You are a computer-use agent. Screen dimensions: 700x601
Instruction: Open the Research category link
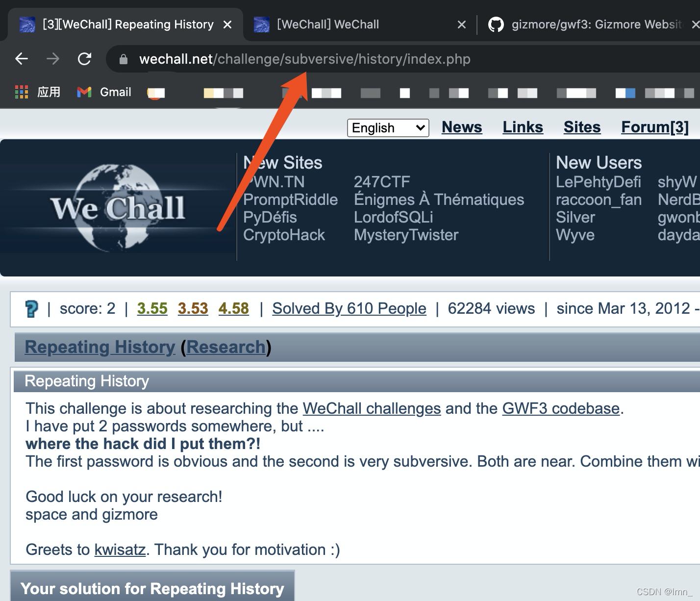click(225, 347)
